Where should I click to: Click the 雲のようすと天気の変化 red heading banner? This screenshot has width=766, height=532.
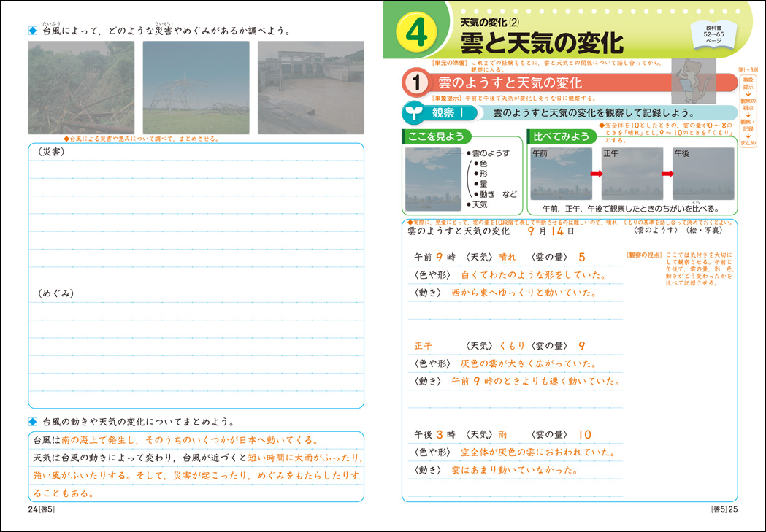click(x=570, y=82)
